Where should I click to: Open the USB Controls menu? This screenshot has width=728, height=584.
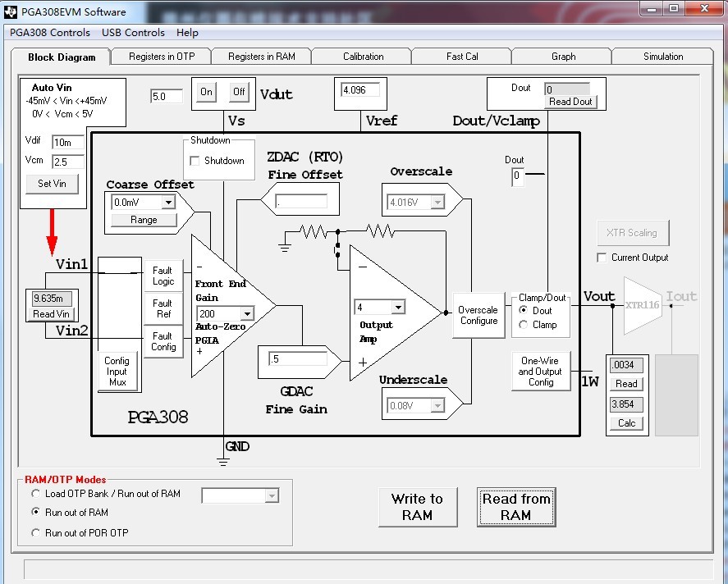[x=133, y=33]
